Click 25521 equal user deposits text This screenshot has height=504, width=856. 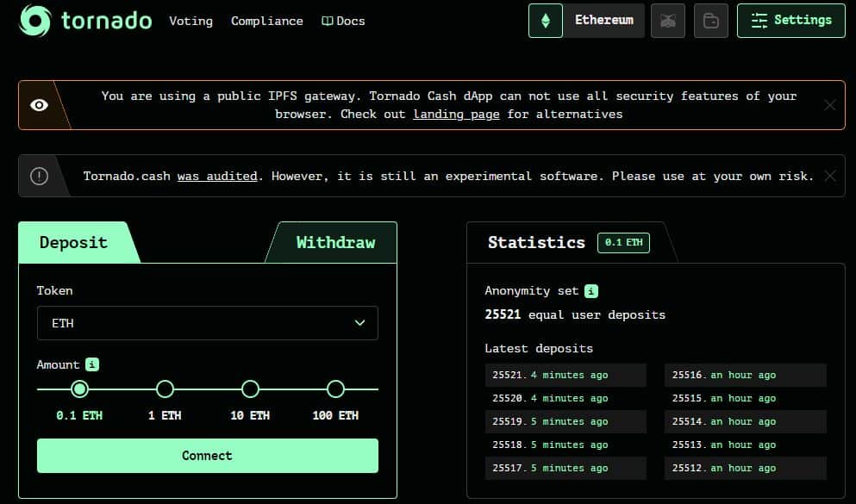575,314
